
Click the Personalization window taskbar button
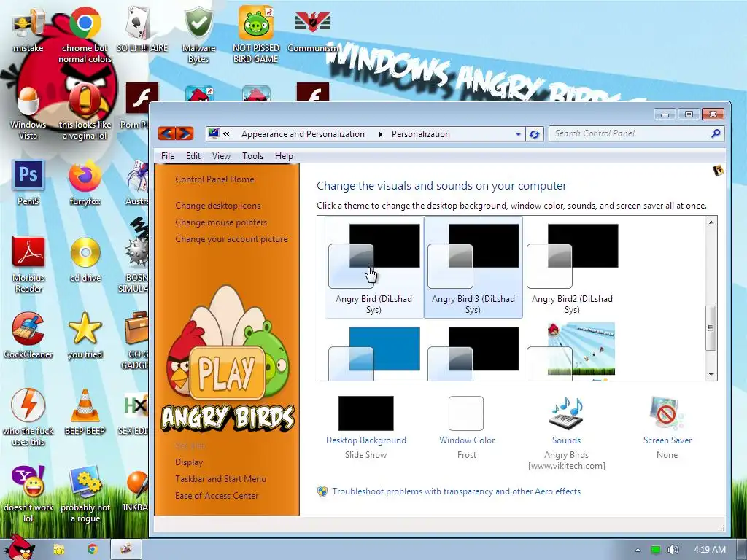126,550
